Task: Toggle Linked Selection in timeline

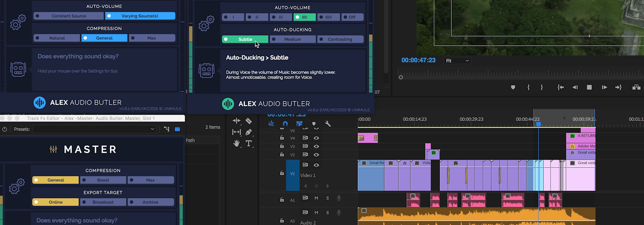Action: (x=299, y=124)
